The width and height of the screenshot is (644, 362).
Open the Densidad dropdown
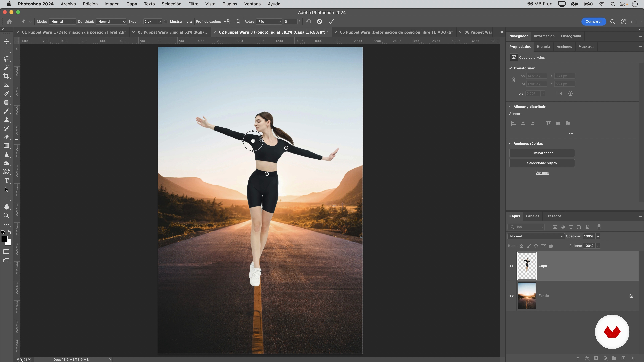(x=111, y=22)
